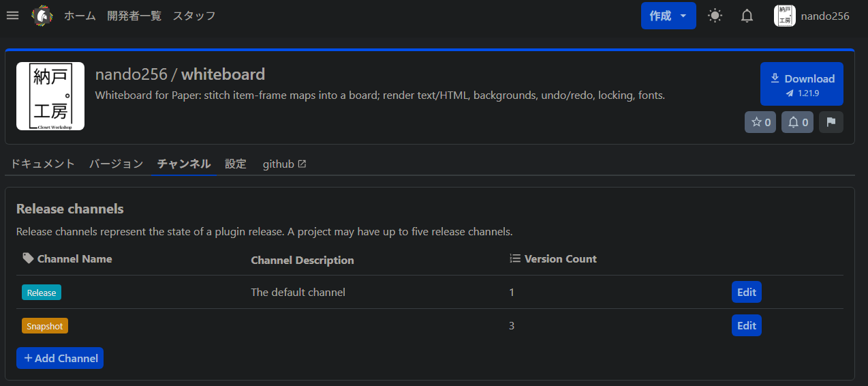Go to 開発者一覧 in the navbar
This screenshot has width=868, height=386.
[x=134, y=16]
